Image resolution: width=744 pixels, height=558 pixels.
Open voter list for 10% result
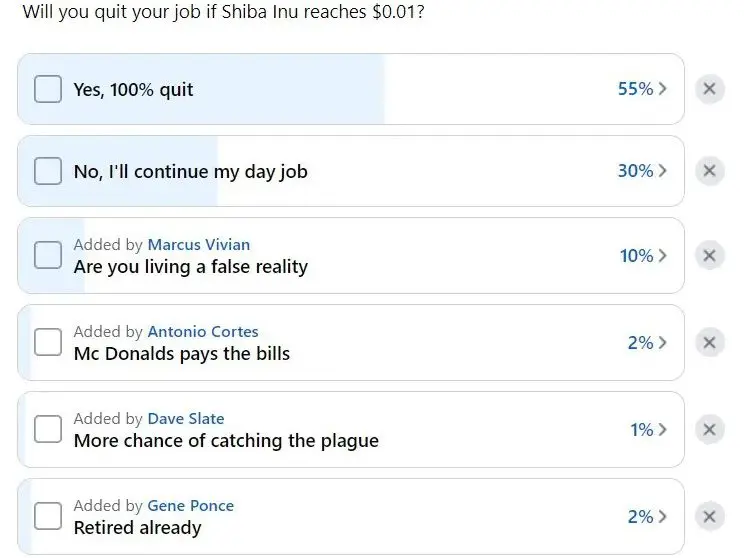[643, 256]
